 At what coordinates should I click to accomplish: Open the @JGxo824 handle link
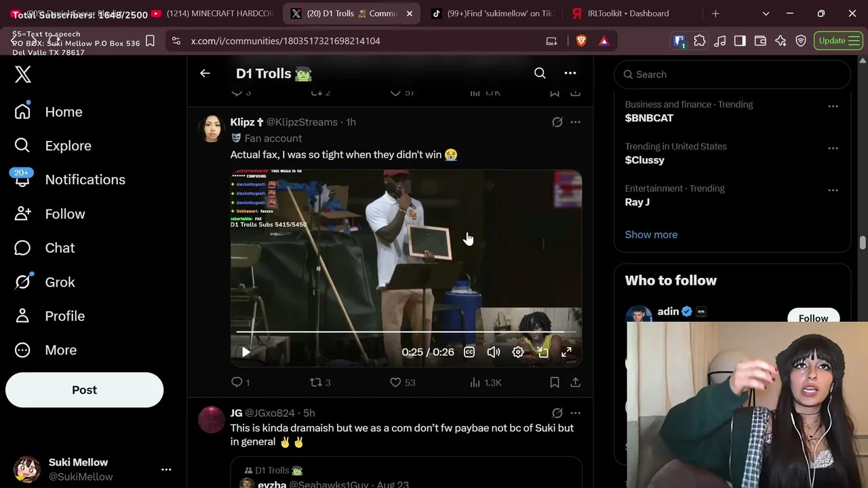[x=270, y=413]
